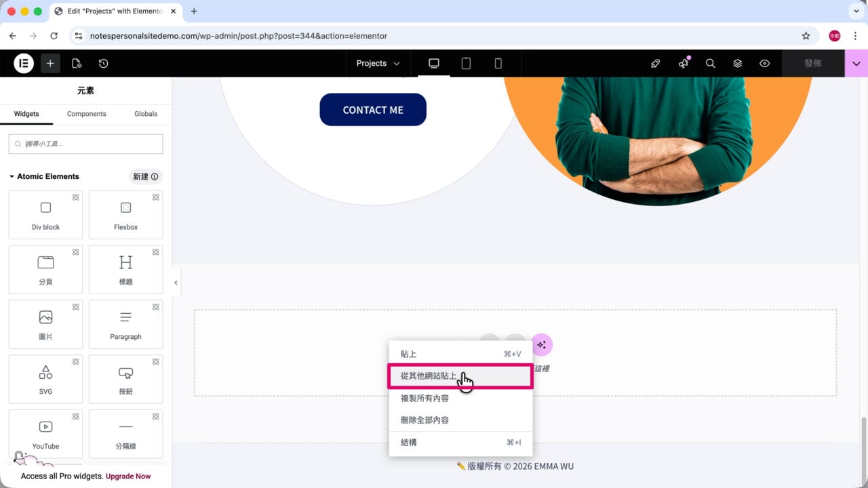Expand the Projects document dropdown
868x488 pixels.
[378, 63]
